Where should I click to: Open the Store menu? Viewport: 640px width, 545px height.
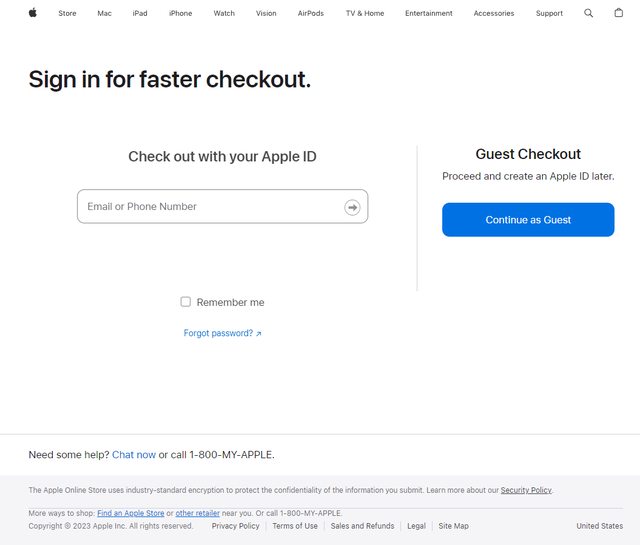click(x=67, y=14)
